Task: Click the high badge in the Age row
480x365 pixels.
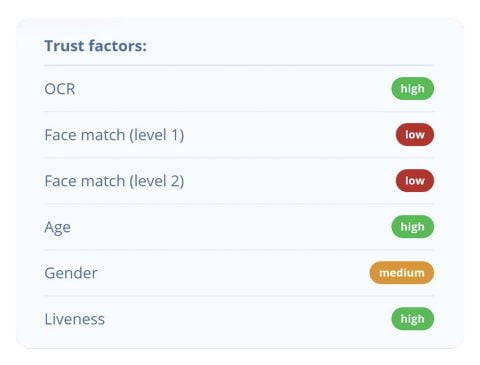Action: coord(412,227)
